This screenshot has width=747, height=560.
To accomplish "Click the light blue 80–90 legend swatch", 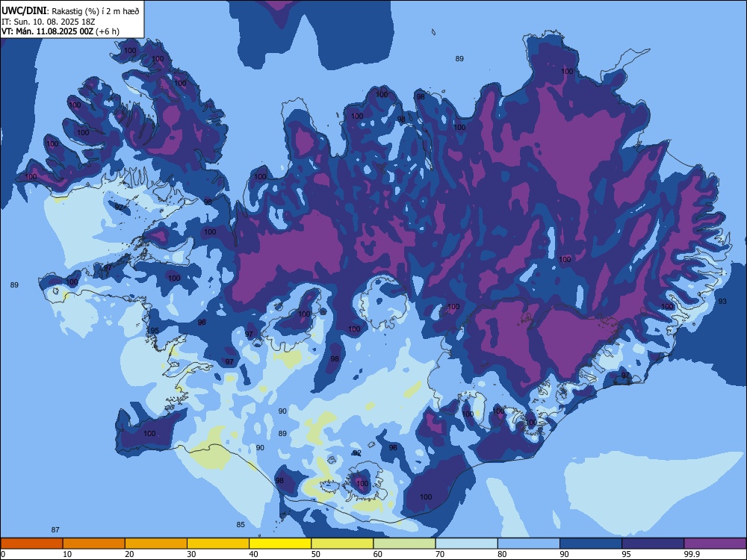I will click(528, 544).
